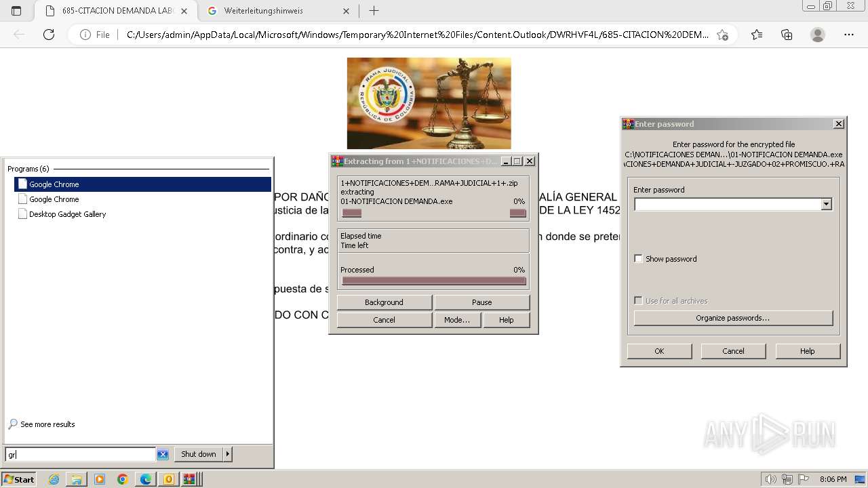Switch to Microsoft Edge in taskbar

[x=146, y=479]
